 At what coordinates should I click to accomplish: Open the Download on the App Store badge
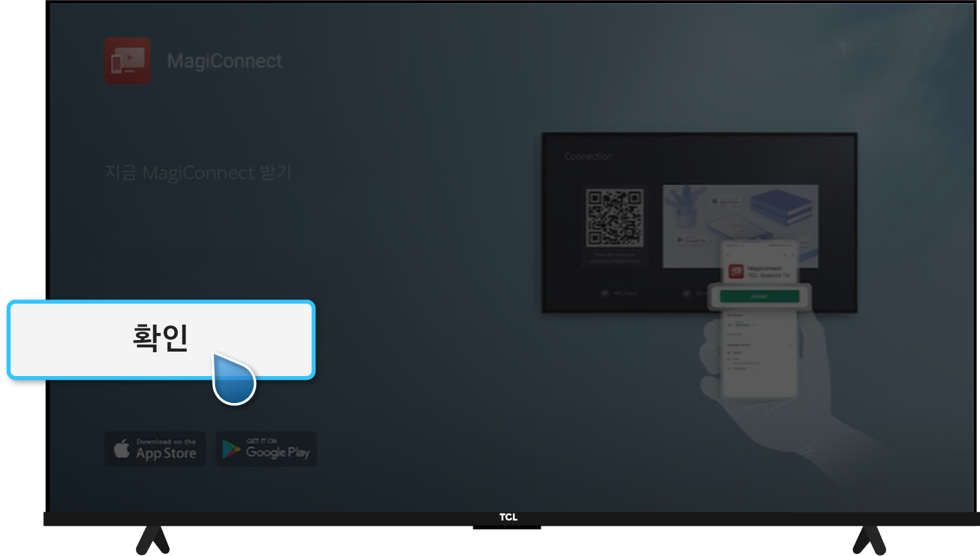pyautogui.click(x=155, y=449)
